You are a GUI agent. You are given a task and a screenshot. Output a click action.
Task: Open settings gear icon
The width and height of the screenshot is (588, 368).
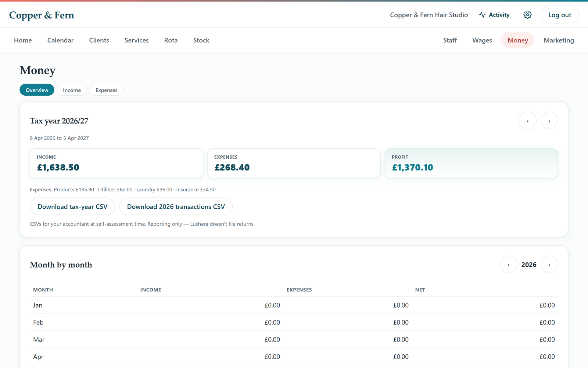point(527,15)
